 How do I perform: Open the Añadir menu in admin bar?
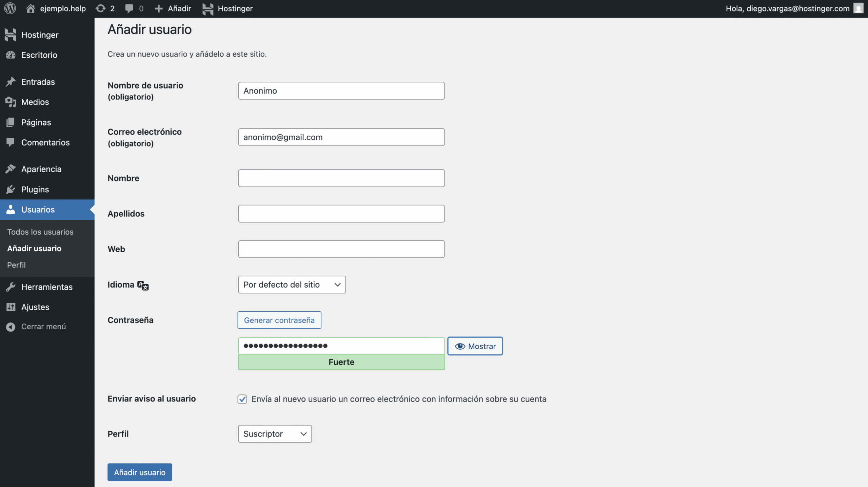(x=173, y=8)
